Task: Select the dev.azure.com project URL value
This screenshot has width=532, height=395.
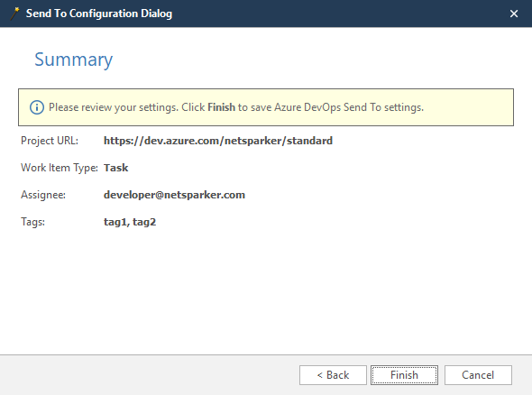Action: (218, 141)
